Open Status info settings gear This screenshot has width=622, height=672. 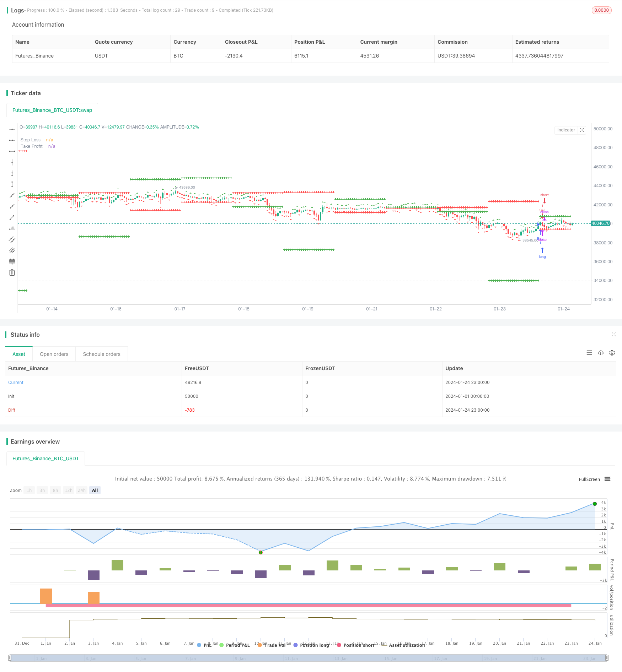click(612, 353)
